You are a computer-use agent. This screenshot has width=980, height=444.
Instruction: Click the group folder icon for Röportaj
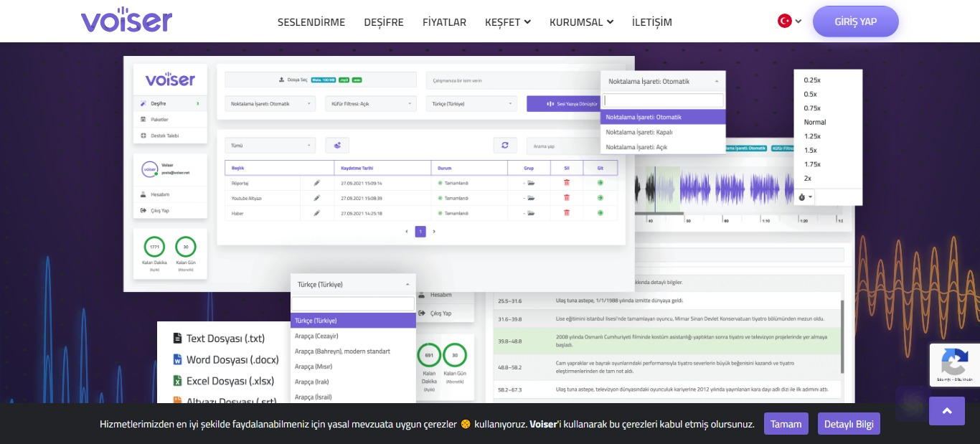click(531, 183)
